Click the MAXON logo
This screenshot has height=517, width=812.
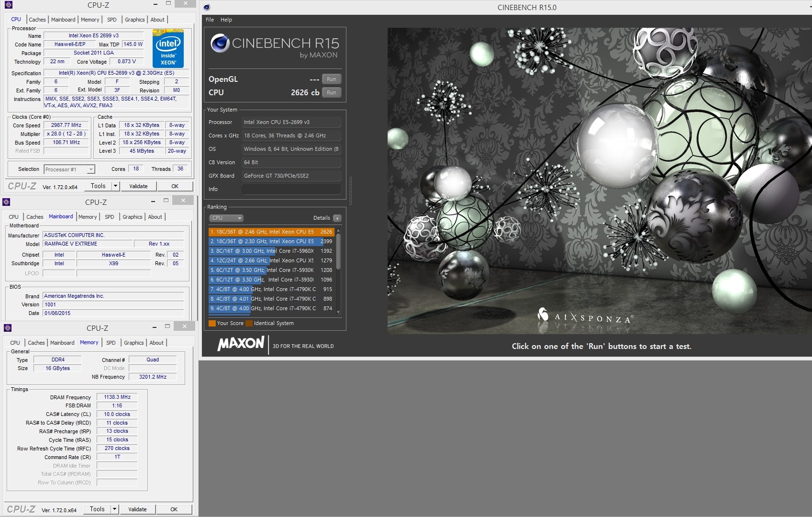click(241, 344)
